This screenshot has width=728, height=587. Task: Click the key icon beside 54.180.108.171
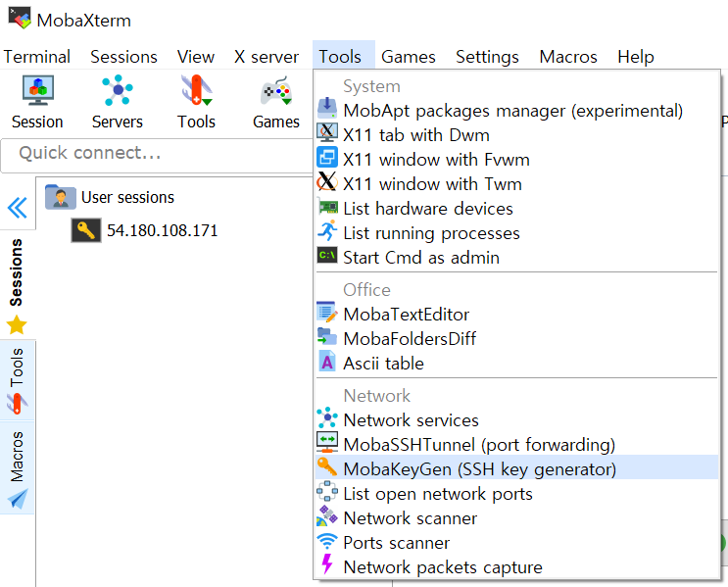coord(86,230)
